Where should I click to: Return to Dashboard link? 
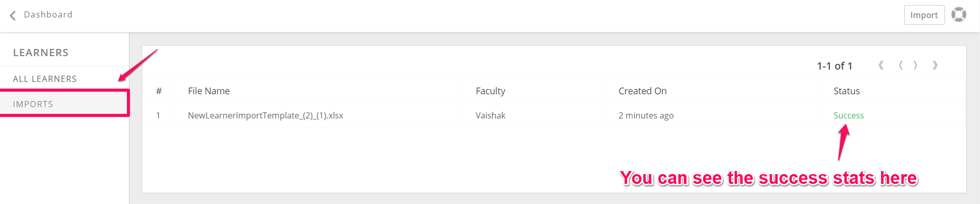(48, 14)
